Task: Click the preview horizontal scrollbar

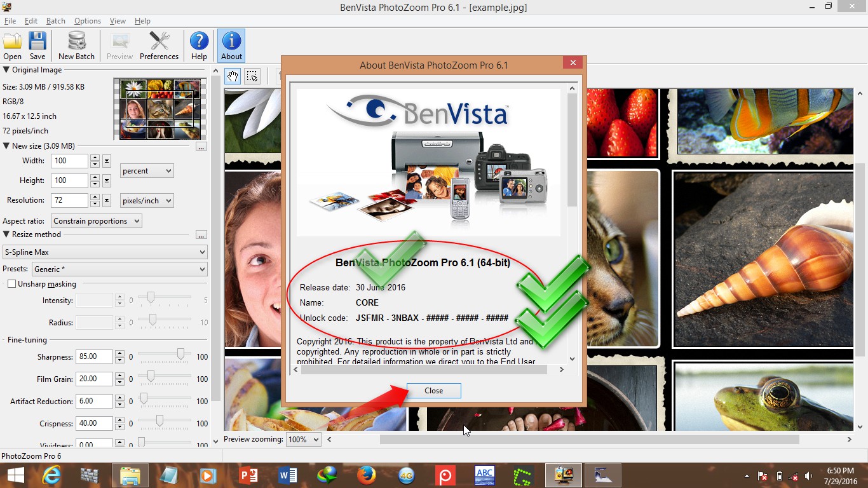Action: click(589, 439)
